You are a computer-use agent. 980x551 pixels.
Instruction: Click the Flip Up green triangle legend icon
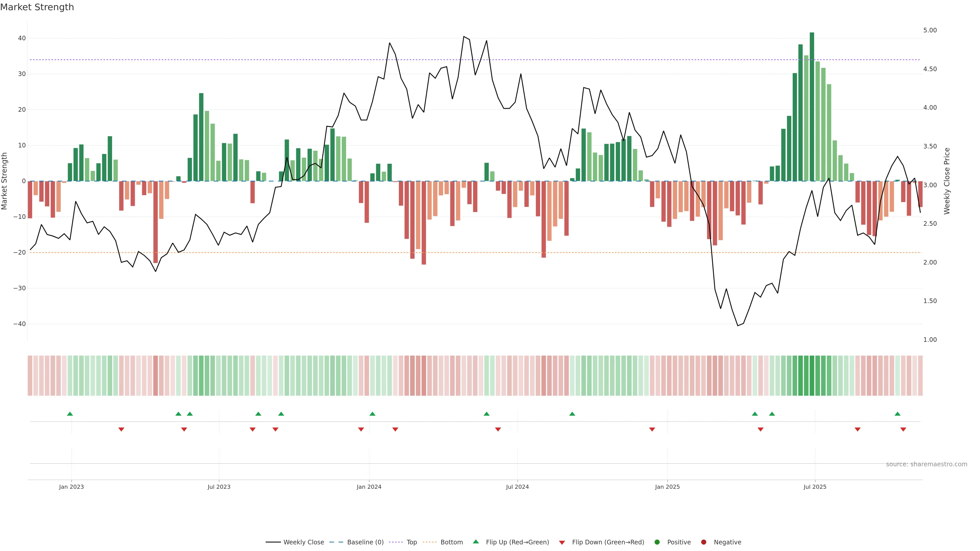(x=475, y=542)
